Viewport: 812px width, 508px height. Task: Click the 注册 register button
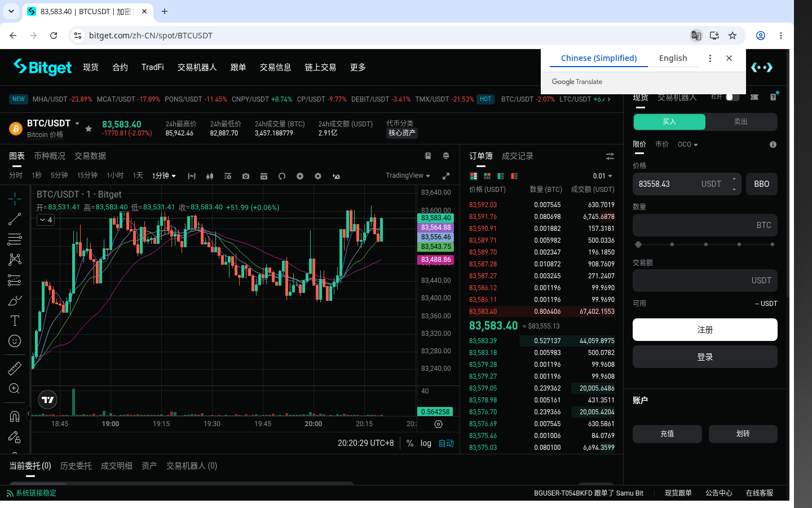click(x=705, y=330)
